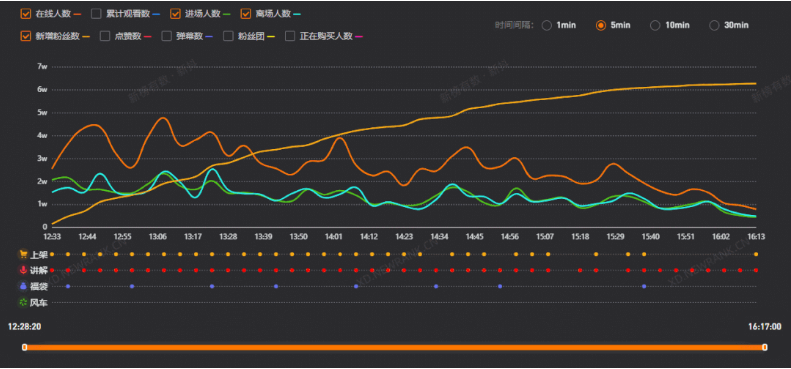Click the 14:01 axis label
Screen dimensions: 791x369
click(333, 236)
